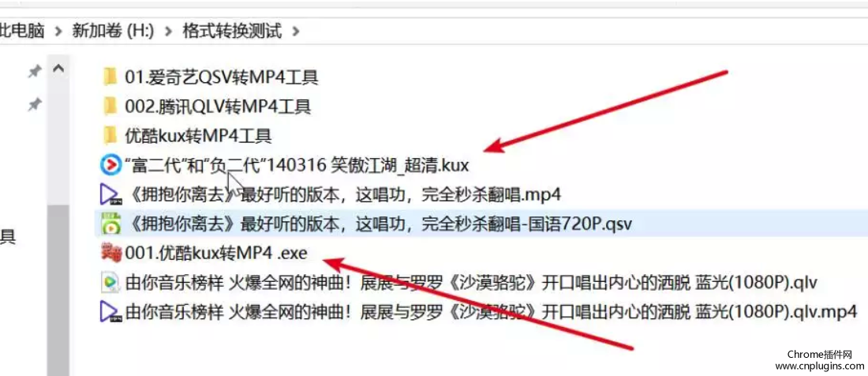The image size is (868, 376).
Task: Open the breadcrumb arrow after 新加卷 (H:)
Action: [x=166, y=32]
